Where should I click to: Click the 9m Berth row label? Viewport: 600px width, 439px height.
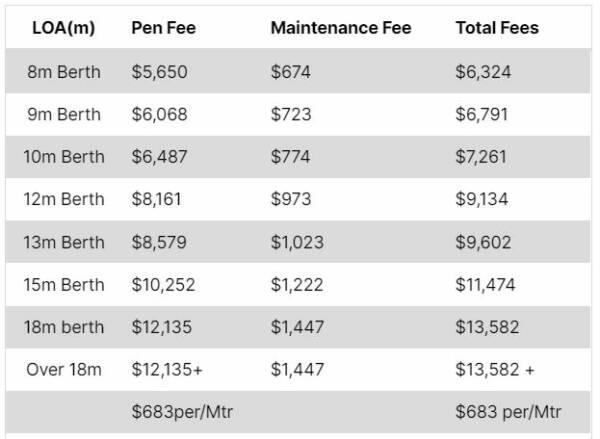[64, 114]
